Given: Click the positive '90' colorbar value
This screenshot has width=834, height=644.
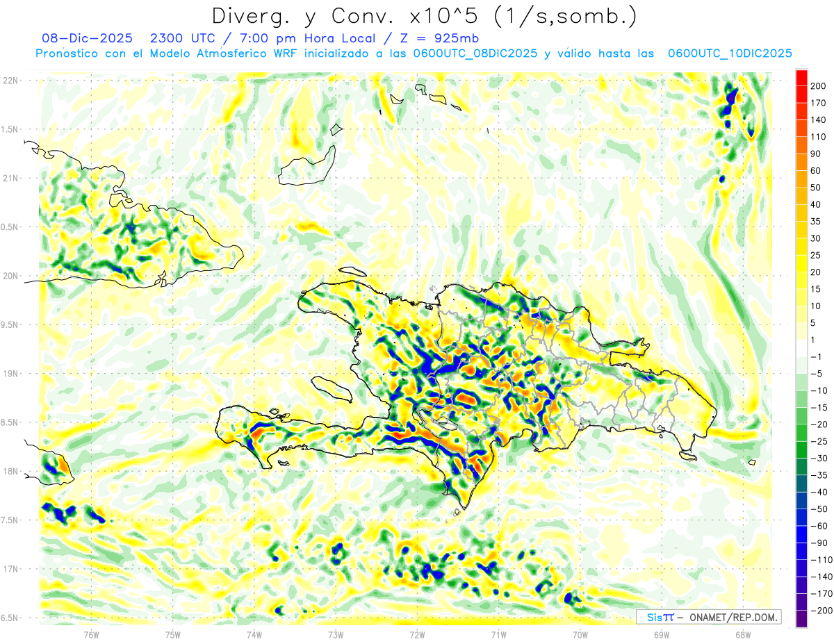Looking at the screenshot, I should pos(817,154).
